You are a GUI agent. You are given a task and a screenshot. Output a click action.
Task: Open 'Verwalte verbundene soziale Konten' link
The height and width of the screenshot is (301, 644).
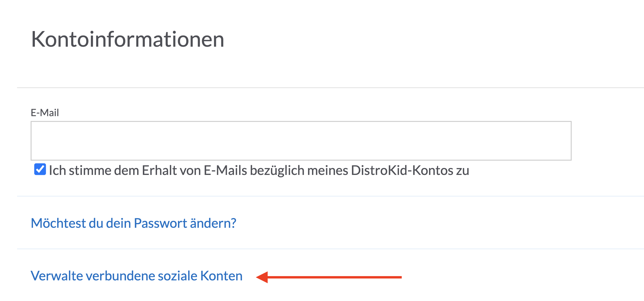click(x=136, y=276)
